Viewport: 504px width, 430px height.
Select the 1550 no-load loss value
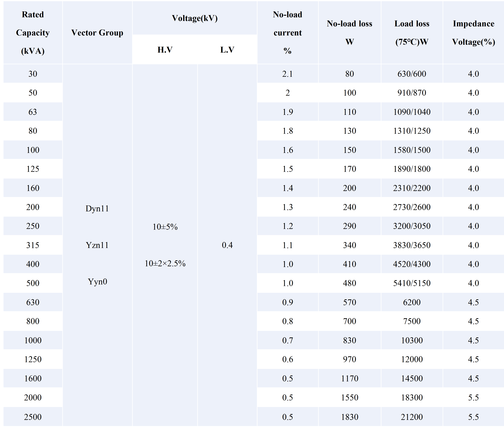tap(349, 397)
